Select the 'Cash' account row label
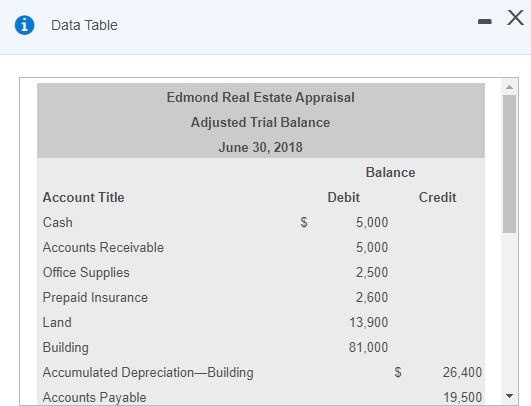 pos(58,222)
